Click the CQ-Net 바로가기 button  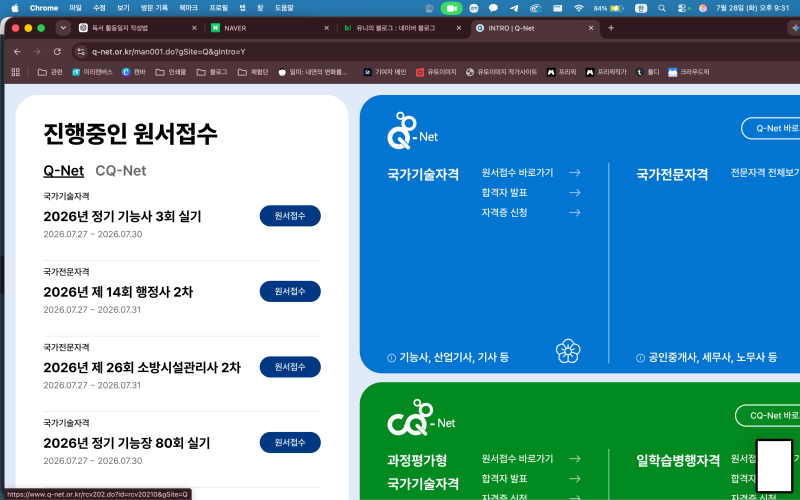point(767,415)
